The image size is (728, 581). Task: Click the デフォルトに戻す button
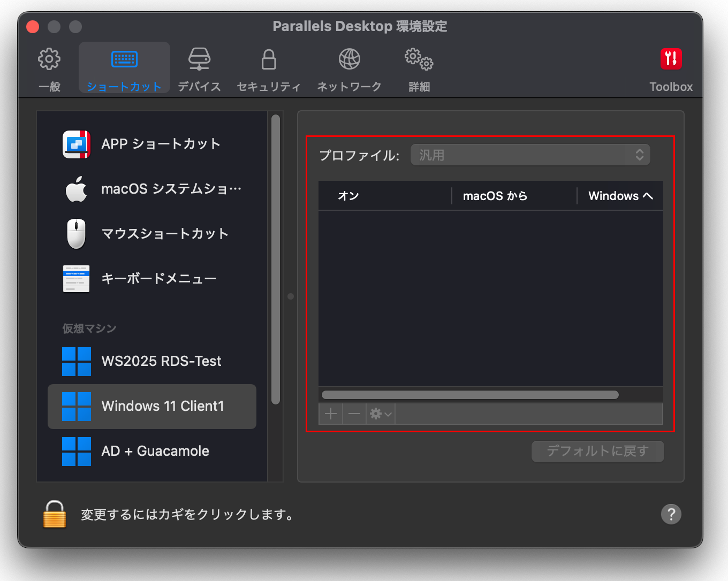(x=598, y=451)
